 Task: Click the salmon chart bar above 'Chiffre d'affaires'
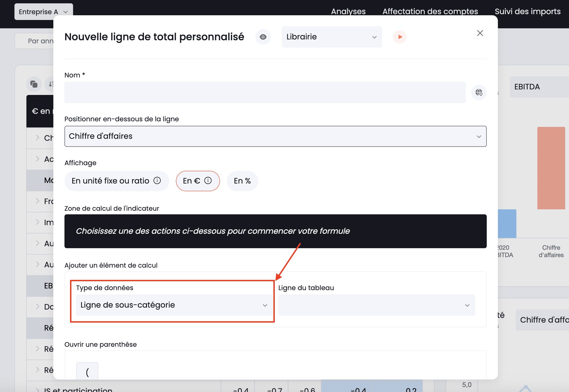551,168
